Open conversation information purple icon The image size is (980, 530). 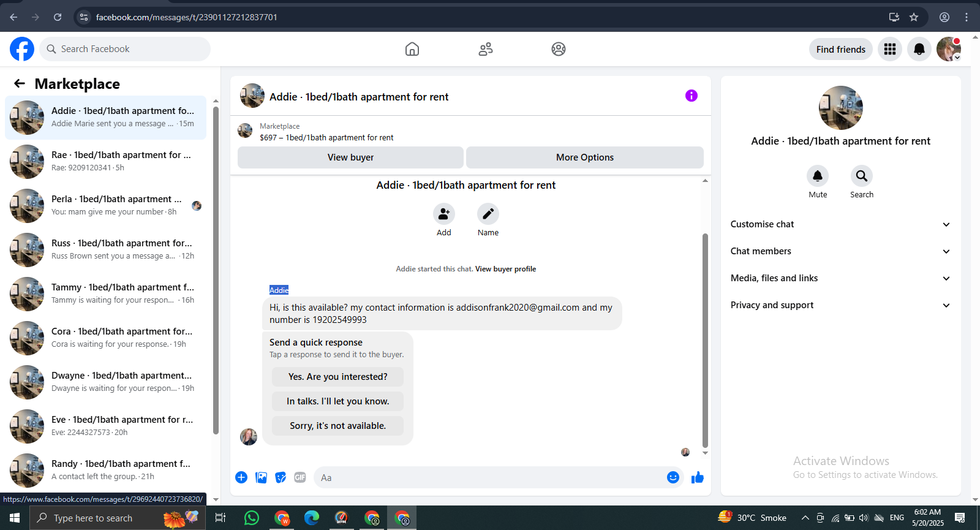pos(692,96)
